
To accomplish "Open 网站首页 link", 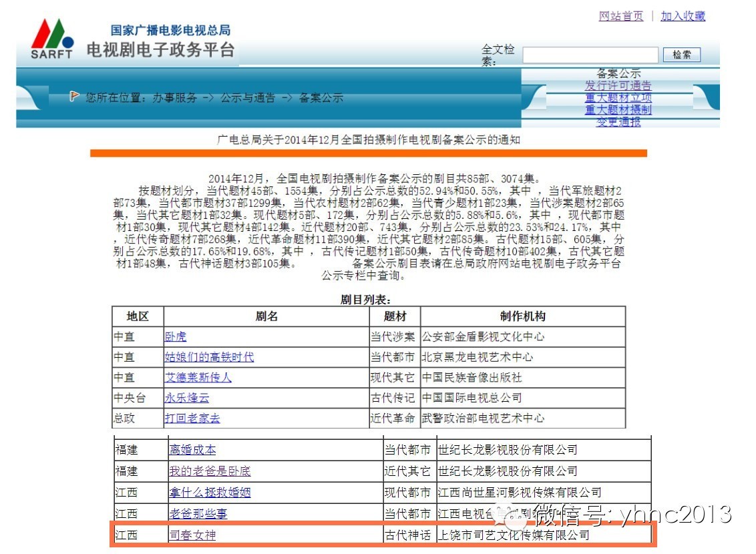I will pyautogui.click(x=621, y=16).
